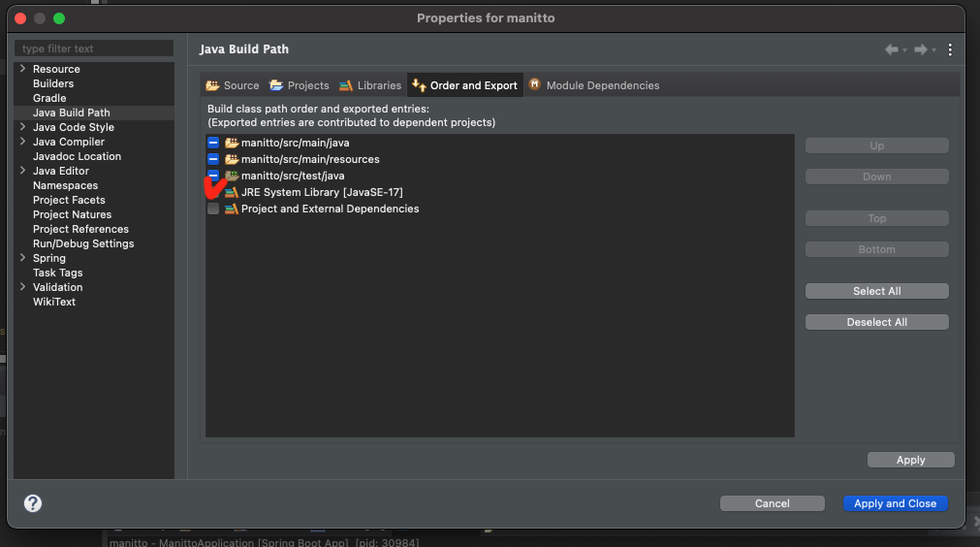Expand the Java Code Style node
The height and width of the screenshot is (547, 980).
click(22, 126)
